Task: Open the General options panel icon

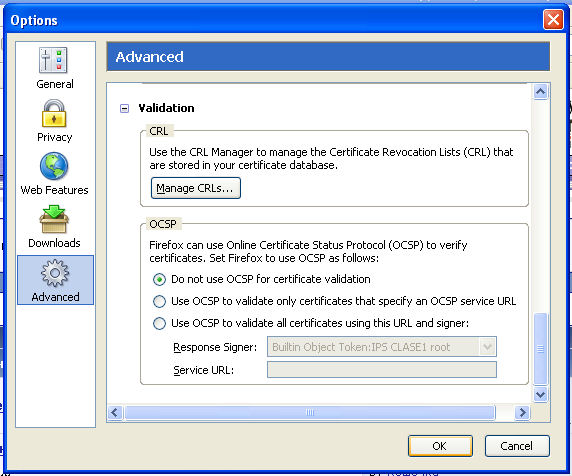Action: click(53, 60)
